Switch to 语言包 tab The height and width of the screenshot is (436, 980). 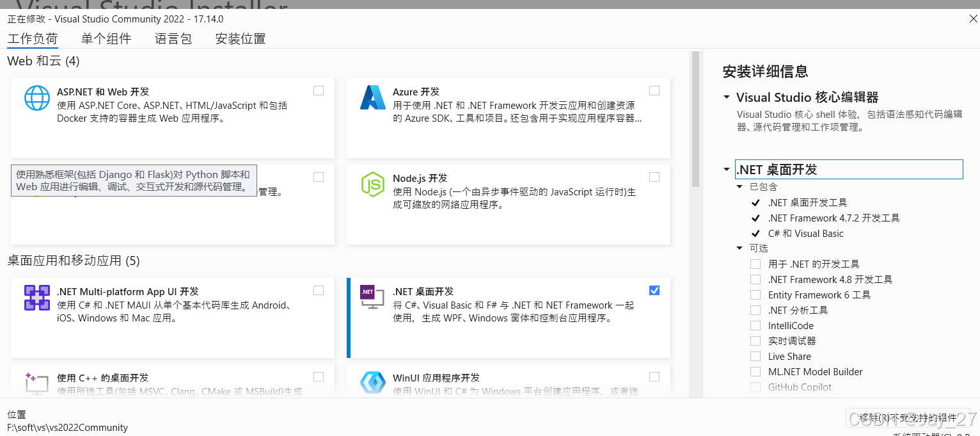coord(173,38)
